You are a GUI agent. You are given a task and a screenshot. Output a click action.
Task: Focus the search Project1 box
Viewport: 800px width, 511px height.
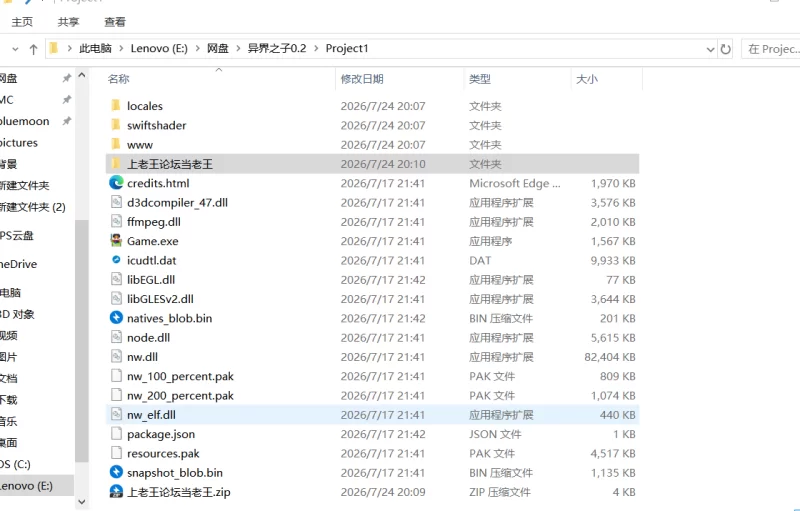pyautogui.click(x=770, y=49)
